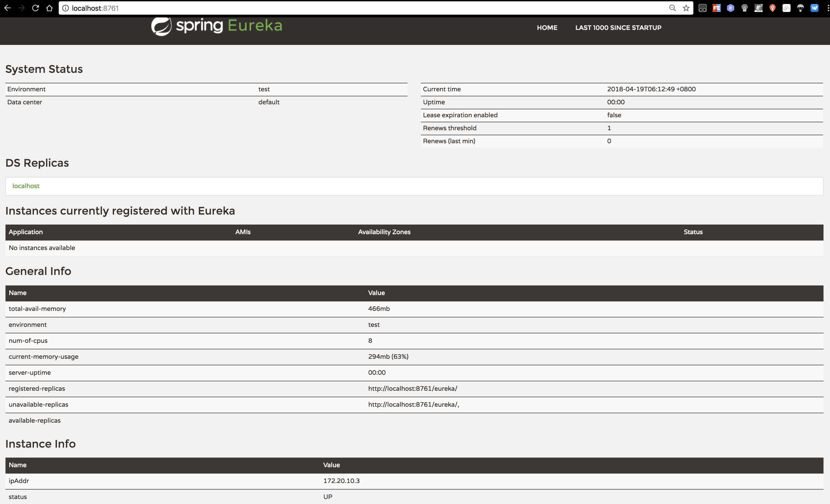Click the 'Uptime' label in System Status
The width and height of the screenshot is (830, 504).
coord(434,102)
